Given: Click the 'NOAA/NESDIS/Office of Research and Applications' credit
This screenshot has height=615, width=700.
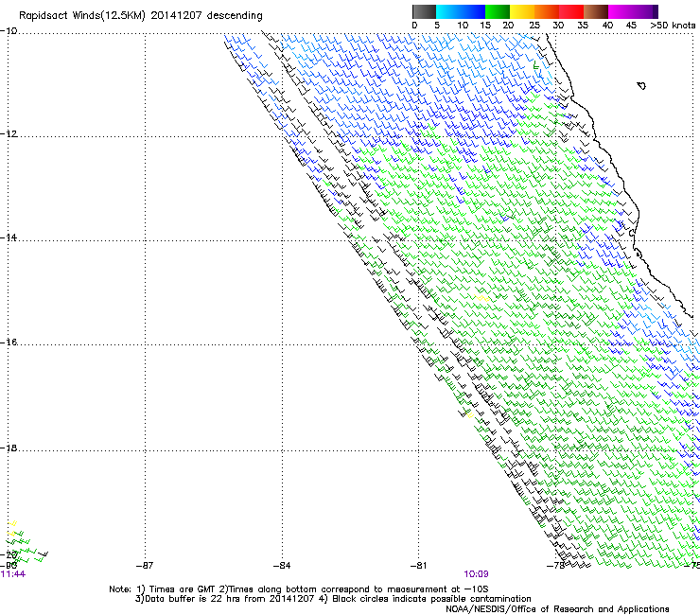Looking at the screenshot, I should [x=557, y=609].
